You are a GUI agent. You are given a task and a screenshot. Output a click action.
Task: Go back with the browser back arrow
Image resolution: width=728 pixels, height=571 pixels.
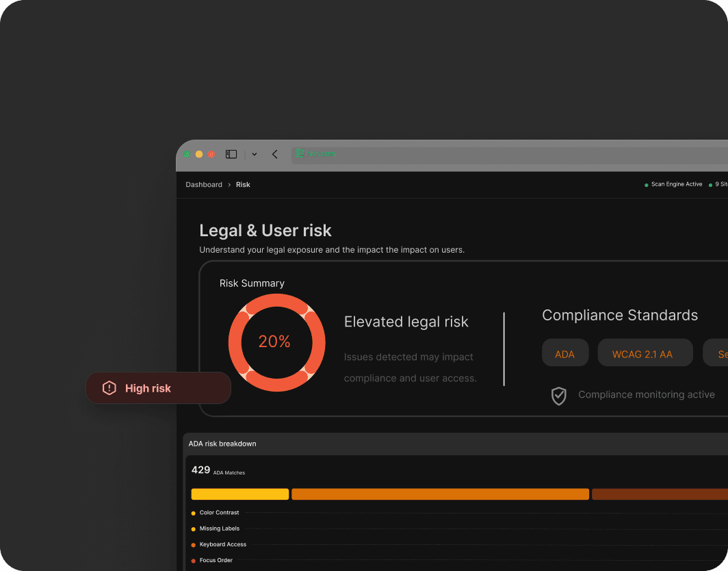(x=275, y=154)
